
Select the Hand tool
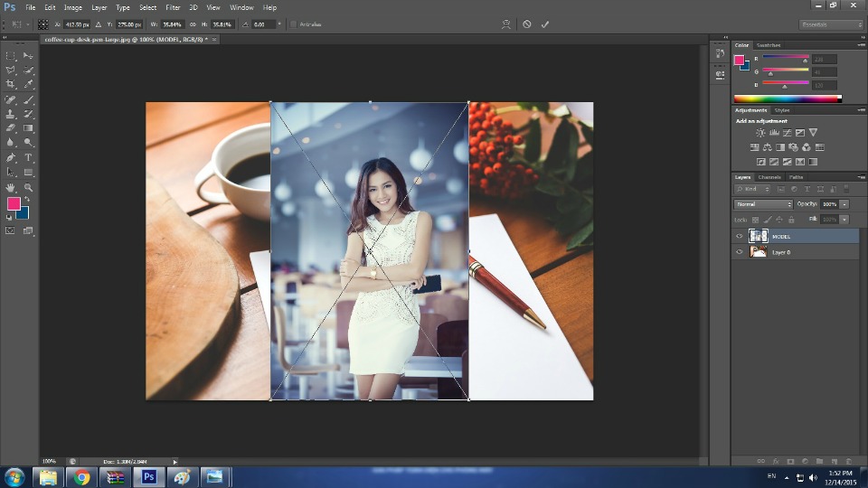pyautogui.click(x=11, y=188)
